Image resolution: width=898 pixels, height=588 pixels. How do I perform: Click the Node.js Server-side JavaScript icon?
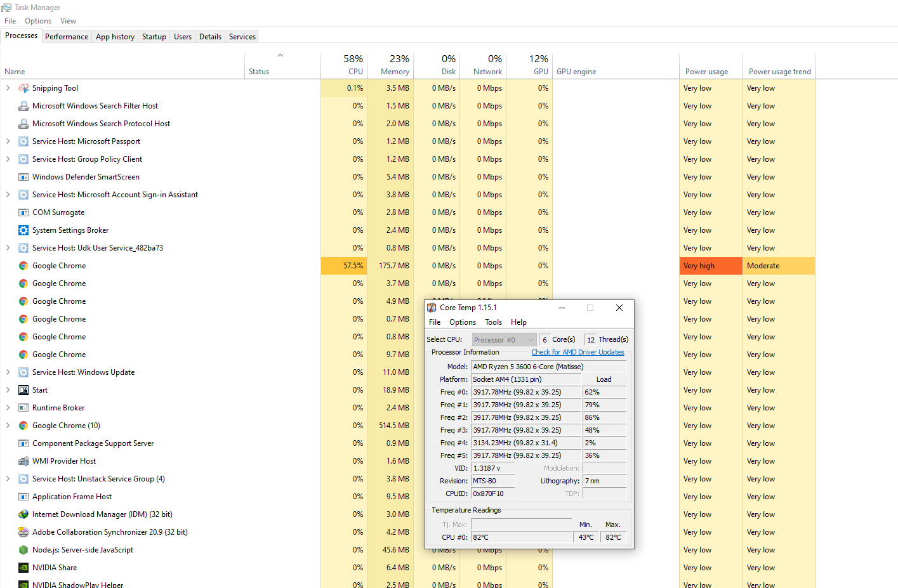tap(23, 550)
